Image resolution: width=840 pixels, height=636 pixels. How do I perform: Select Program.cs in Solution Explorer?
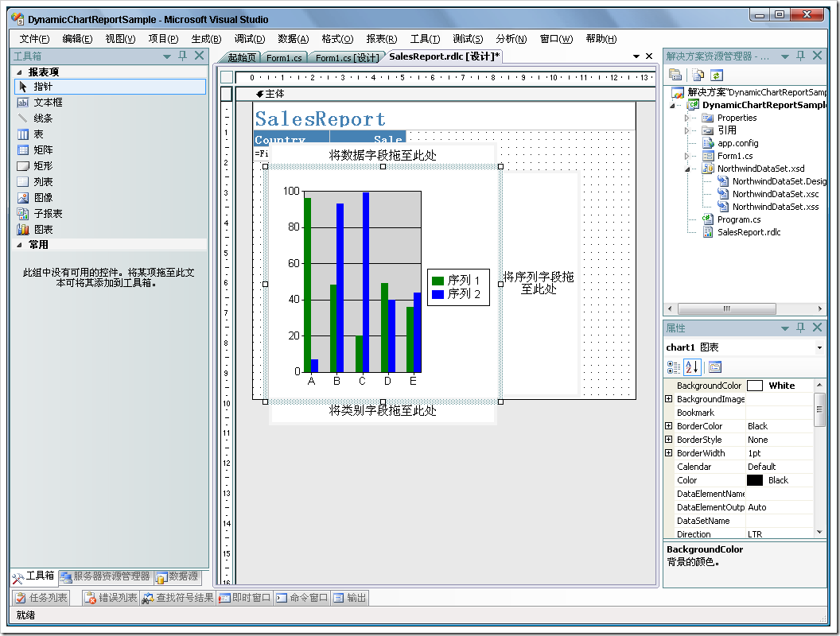[739, 219]
